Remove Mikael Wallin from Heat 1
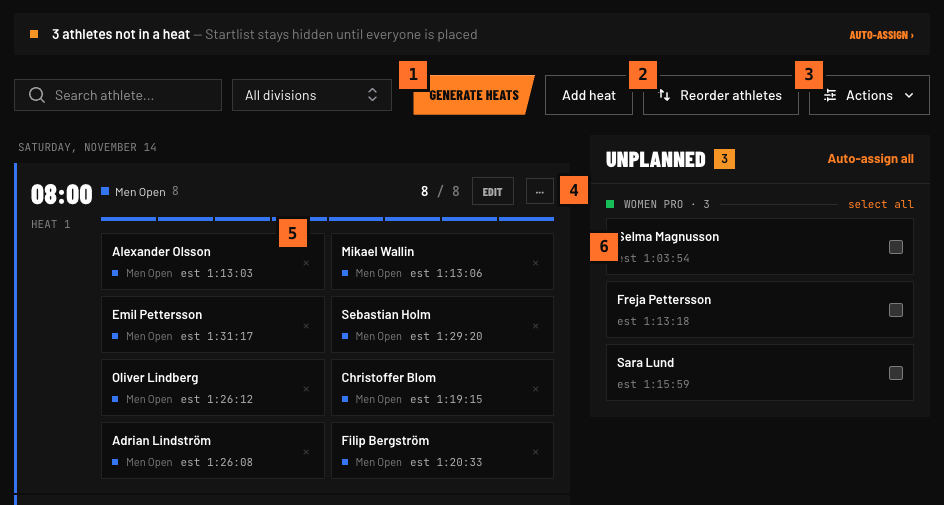944x505 pixels. (x=535, y=263)
